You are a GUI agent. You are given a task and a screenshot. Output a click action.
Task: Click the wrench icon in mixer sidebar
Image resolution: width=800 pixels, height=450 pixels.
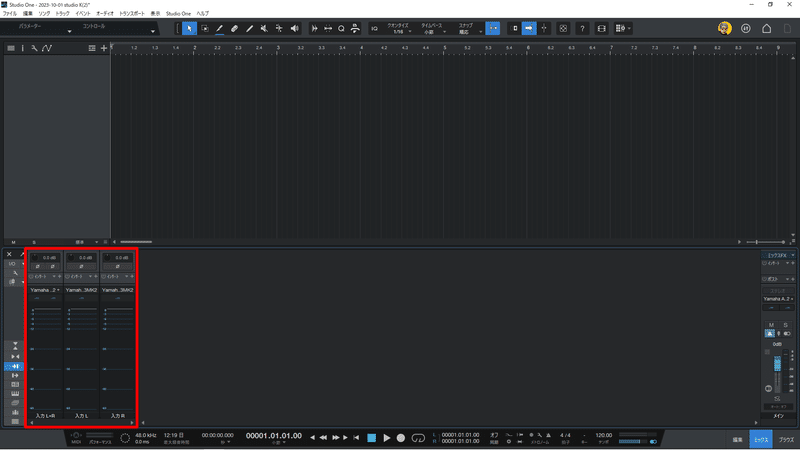pyautogui.click(x=15, y=273)
